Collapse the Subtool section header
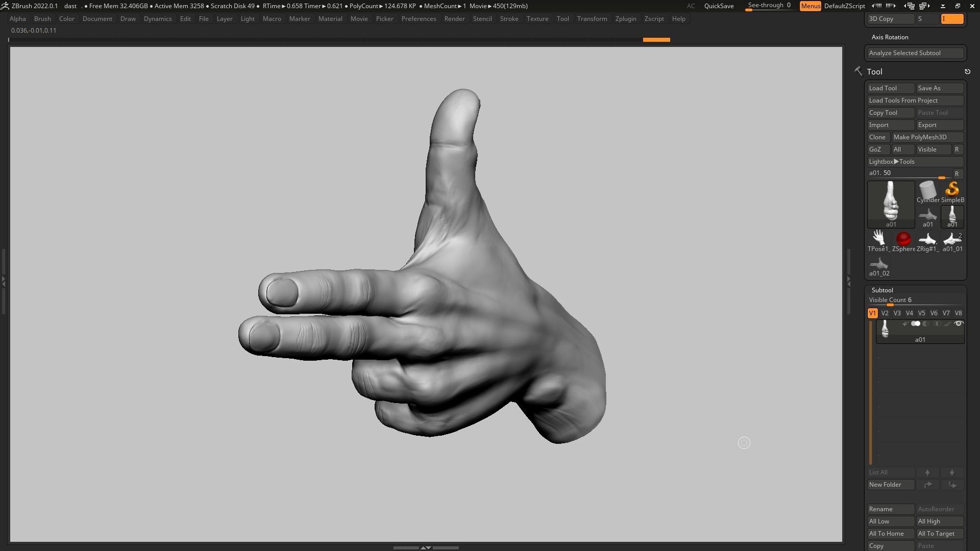 [882, 290]
